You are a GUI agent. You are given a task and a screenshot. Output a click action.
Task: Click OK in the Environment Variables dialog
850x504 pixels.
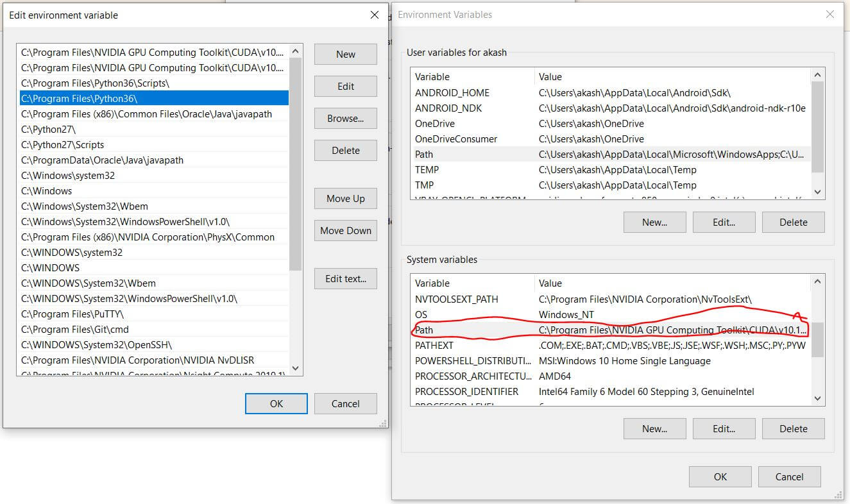click(x=720, y=476)
